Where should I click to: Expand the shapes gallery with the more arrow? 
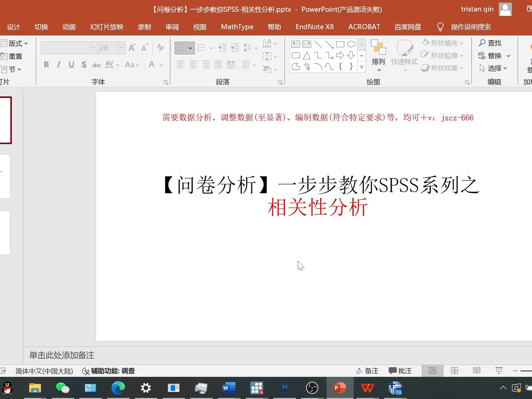click(x=361, y=68)
